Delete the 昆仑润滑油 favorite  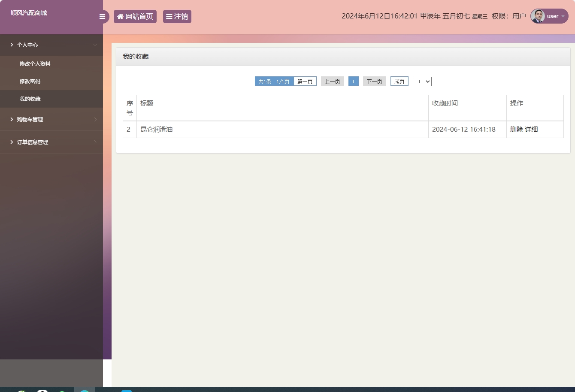click(x=516, y=129)
